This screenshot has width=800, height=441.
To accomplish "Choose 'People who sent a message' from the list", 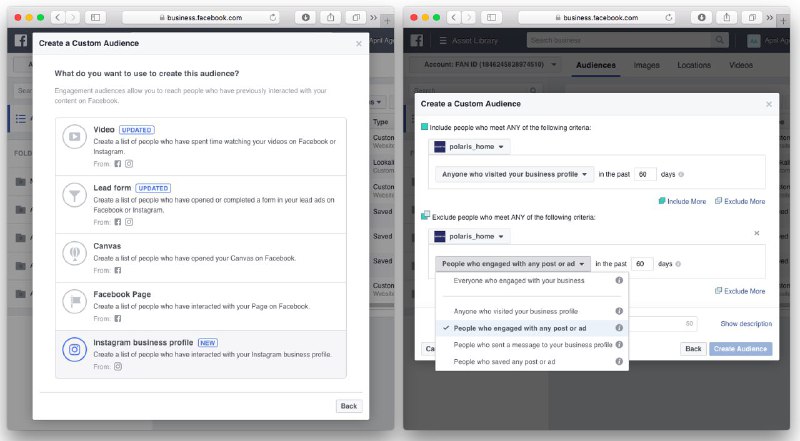I will click(533, 344).
